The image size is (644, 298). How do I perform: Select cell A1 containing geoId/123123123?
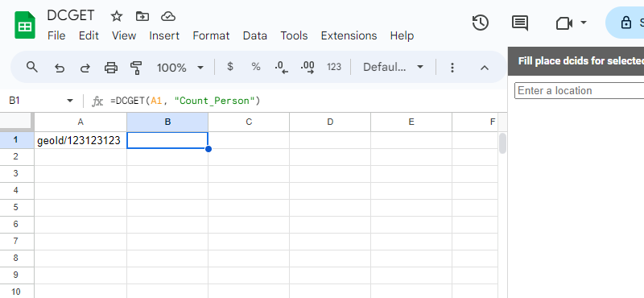click(x=80, y=141)
